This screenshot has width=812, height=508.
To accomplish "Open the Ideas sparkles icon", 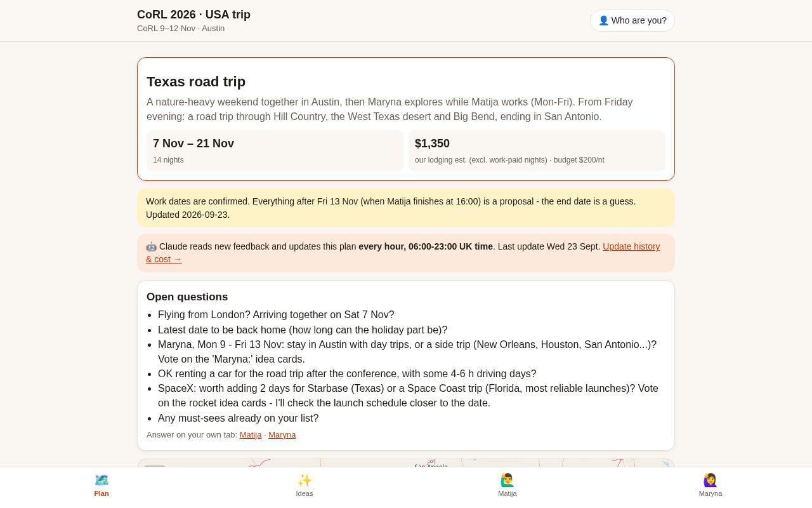I will click(304, 480).
